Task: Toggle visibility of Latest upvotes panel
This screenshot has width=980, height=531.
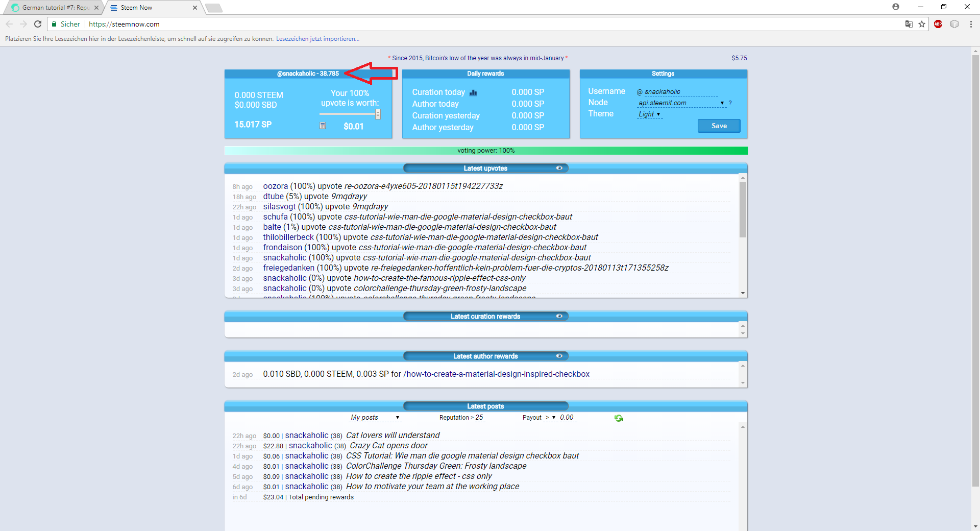Action: click(559, 168)
